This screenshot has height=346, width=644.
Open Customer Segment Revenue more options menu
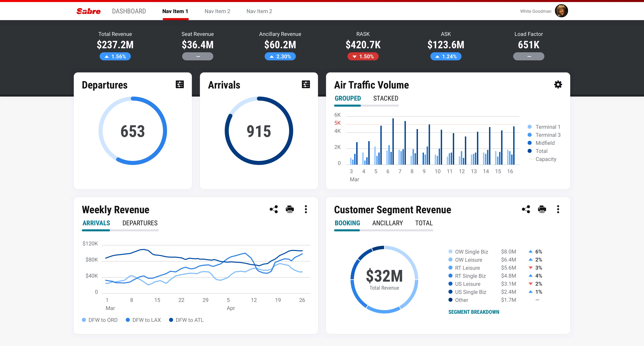coord(558,209)
